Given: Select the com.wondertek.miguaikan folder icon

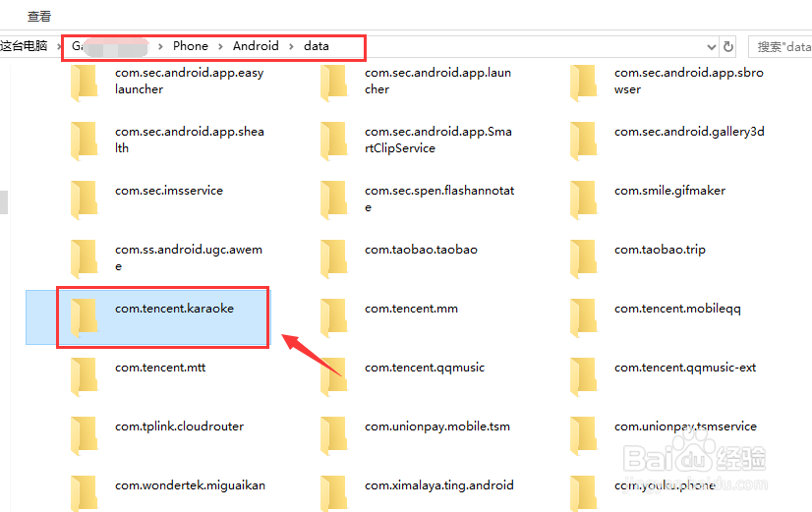Looking at the screenshot, I should [x=85, y=494].
